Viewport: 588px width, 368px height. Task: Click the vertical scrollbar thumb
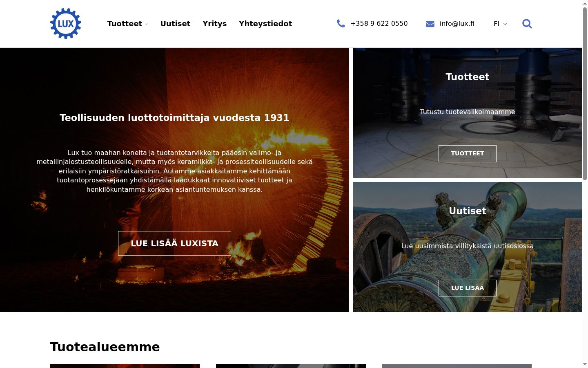[x=585, y=93]
